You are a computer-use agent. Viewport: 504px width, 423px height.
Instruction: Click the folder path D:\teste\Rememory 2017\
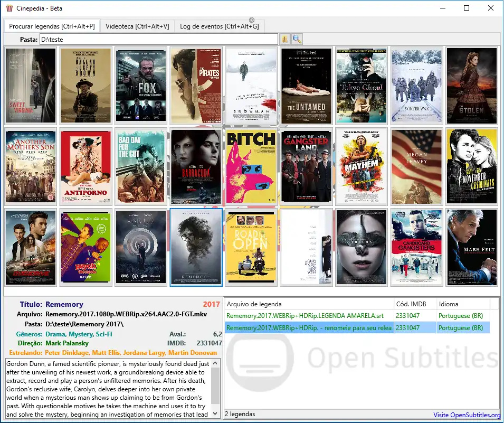pyautogui.click(x=84, y=324)
